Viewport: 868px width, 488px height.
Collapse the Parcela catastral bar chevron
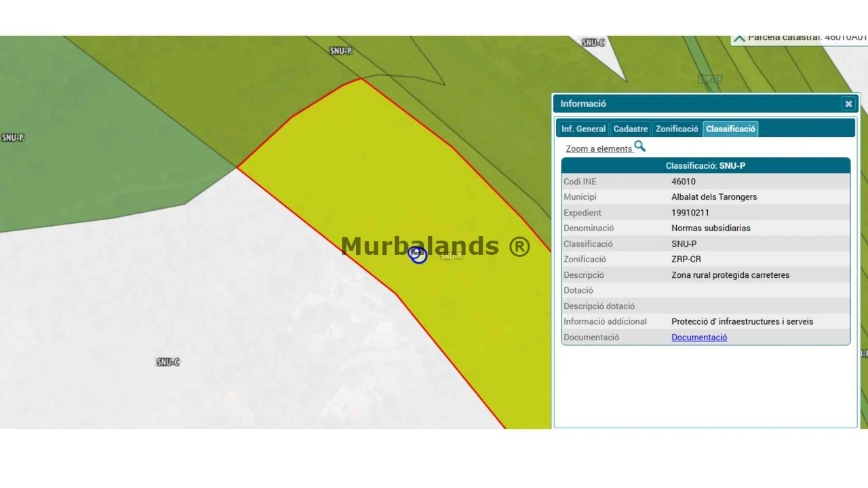(739, 39)
